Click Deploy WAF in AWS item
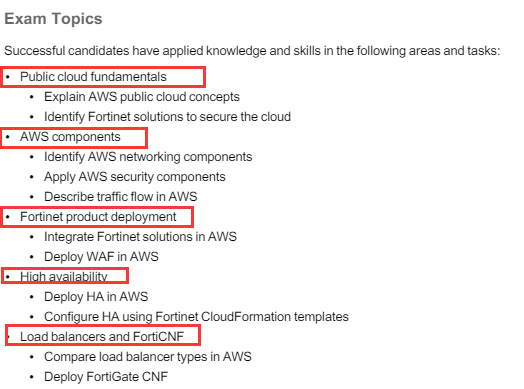 101,257
